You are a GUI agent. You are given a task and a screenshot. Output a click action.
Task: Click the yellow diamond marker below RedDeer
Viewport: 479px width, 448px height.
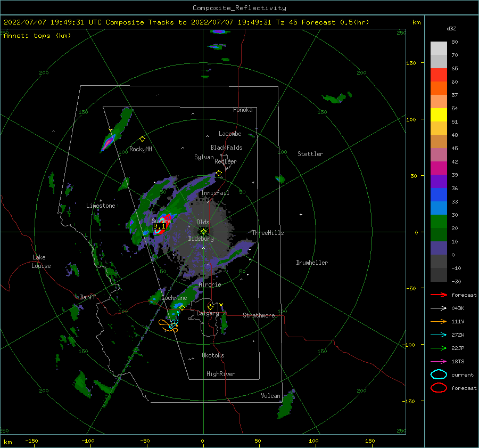coord(219,173)
